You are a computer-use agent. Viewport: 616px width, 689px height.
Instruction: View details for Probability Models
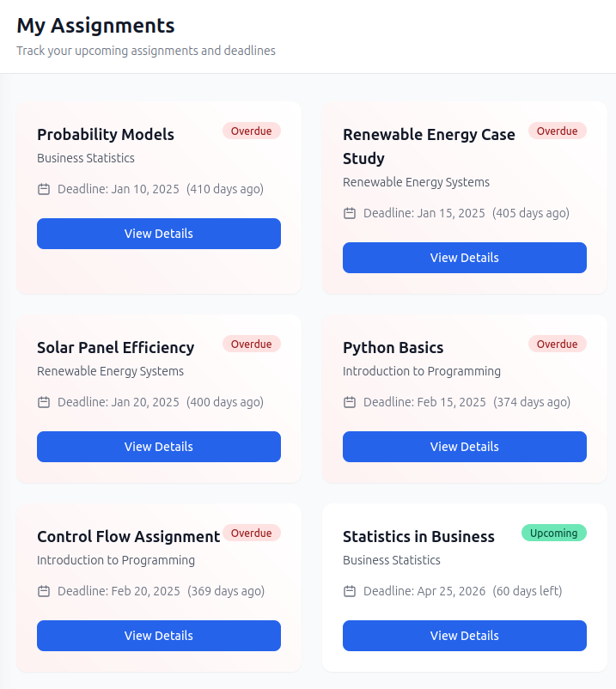click(x=159, y=234)
